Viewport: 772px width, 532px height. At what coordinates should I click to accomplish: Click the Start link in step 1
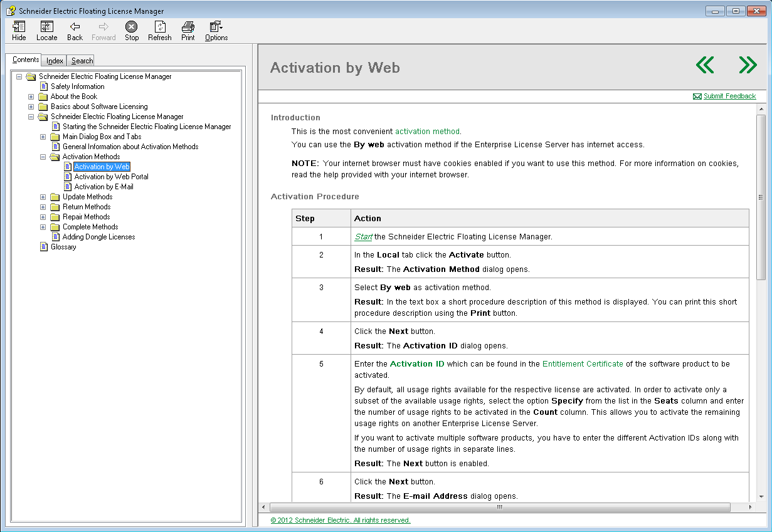(x=363, y=237)
